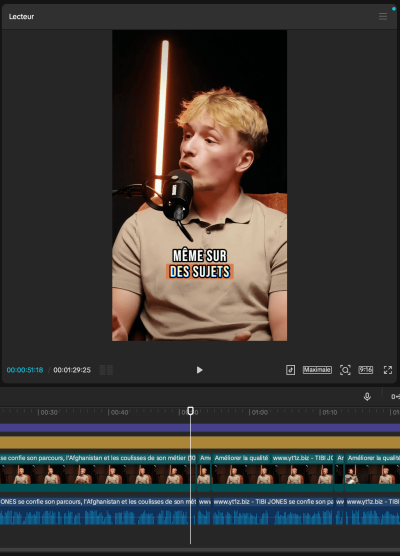400x556 pixels.
Task: Select audio clip 'ONES se confie son parcours'
Action: 98,511
